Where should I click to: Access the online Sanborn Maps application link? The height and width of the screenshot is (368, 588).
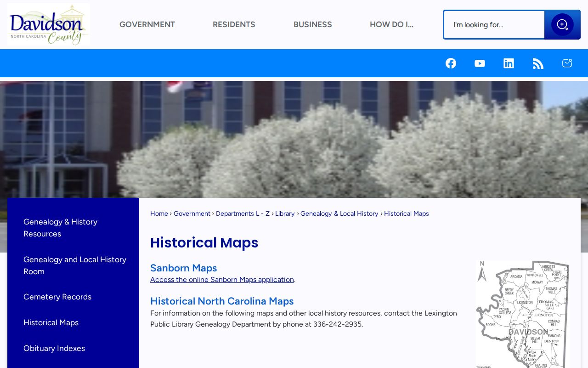coord(222,280)
